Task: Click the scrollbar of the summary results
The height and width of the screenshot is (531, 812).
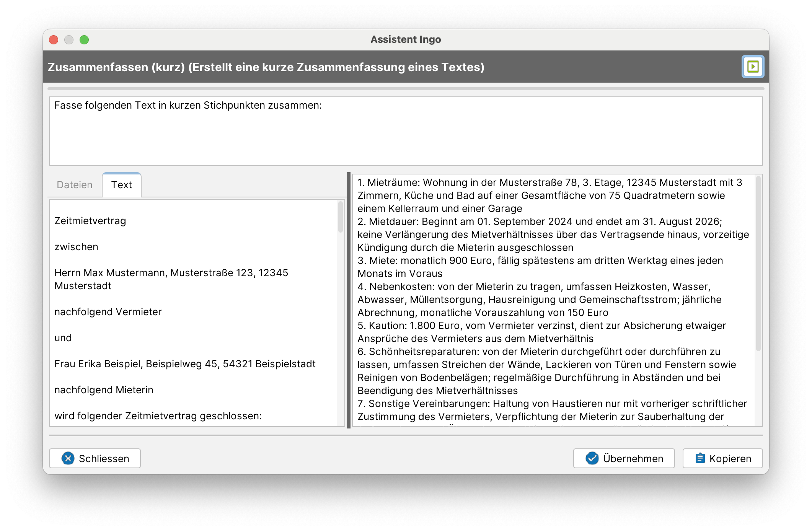Action: pyautogui.click(x=758, y=264)
